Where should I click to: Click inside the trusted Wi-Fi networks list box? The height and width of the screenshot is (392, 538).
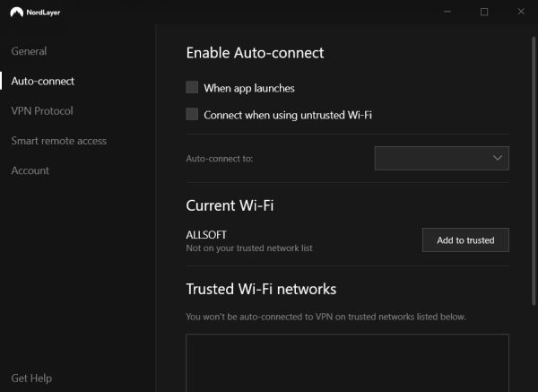tap(347, 362)
